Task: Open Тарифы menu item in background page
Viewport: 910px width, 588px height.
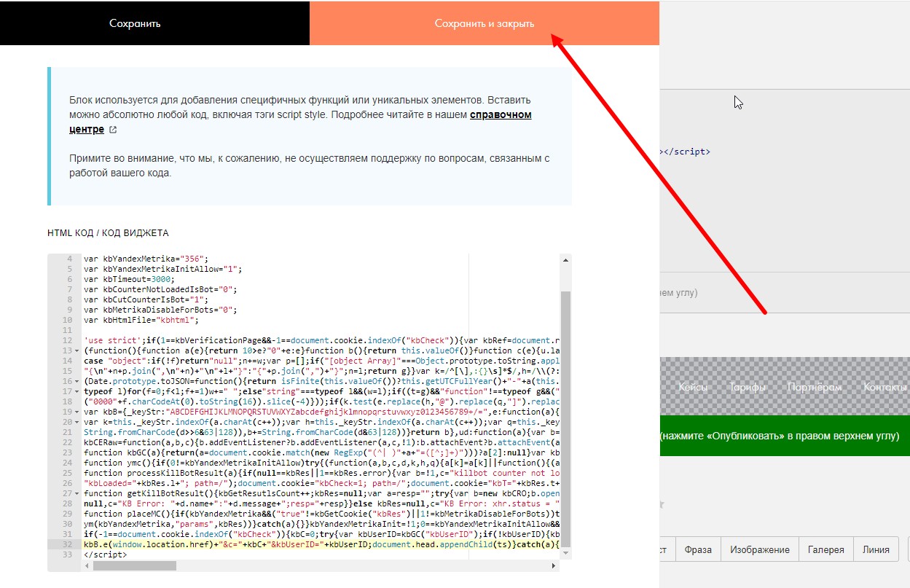Action: point(748,388)
